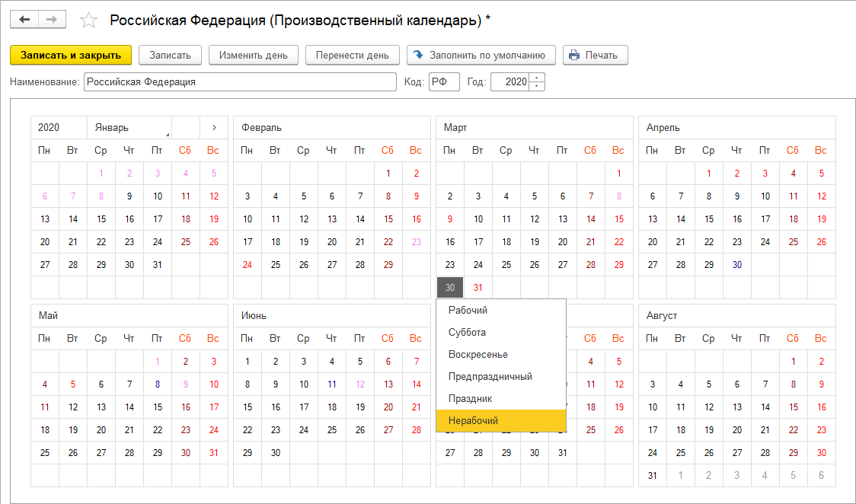Decrease the year with the down spinner arrow
The height and width of the screenshot is (504, 856).
tap(538, 86)
